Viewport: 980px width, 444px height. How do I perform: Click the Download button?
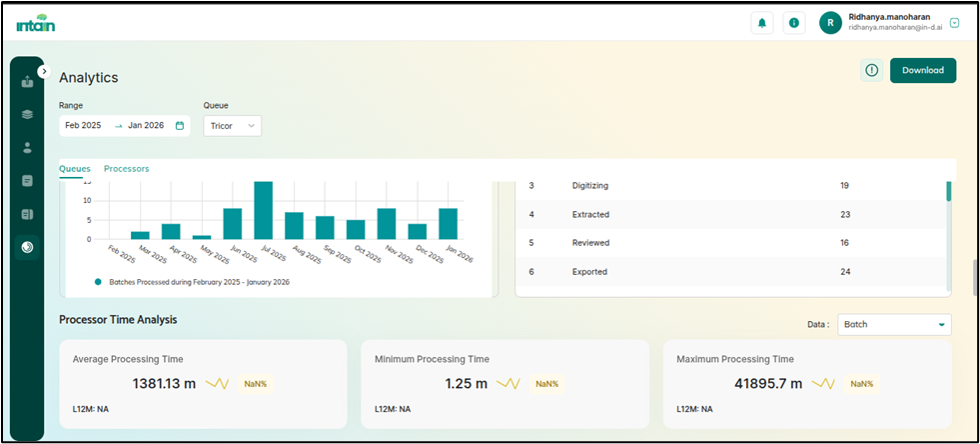click(922, 70)
